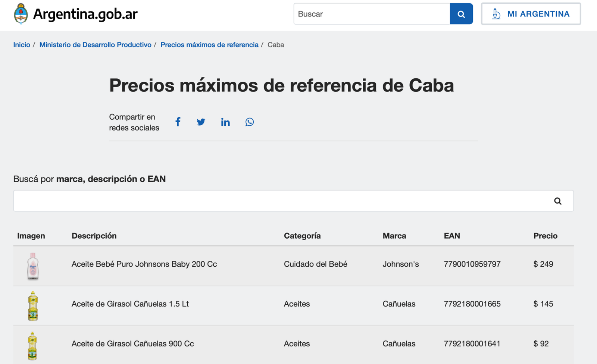
Task: Click EAN 7790010959797
Action: (472, 264)
